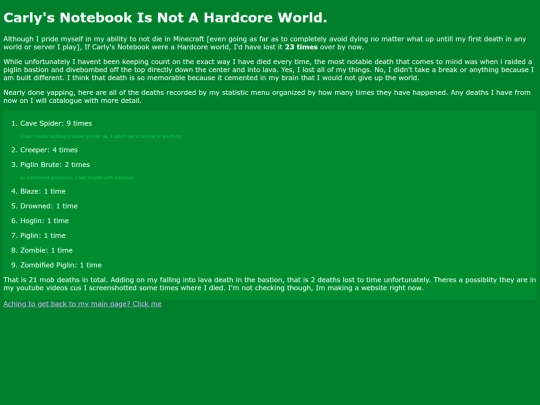
Task: Click list item 'Creeper: 4 times'
Action: point(49,150)
